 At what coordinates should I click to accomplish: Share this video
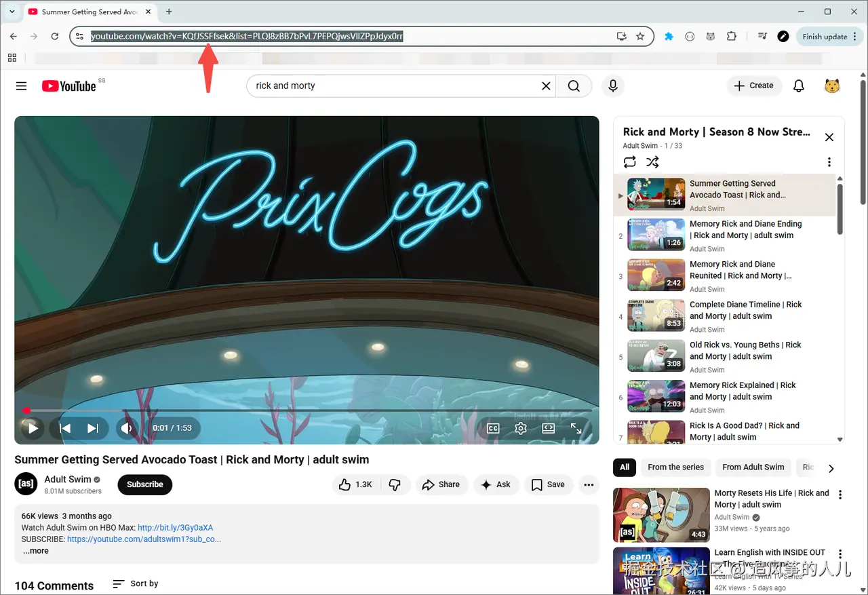point(441,484)
